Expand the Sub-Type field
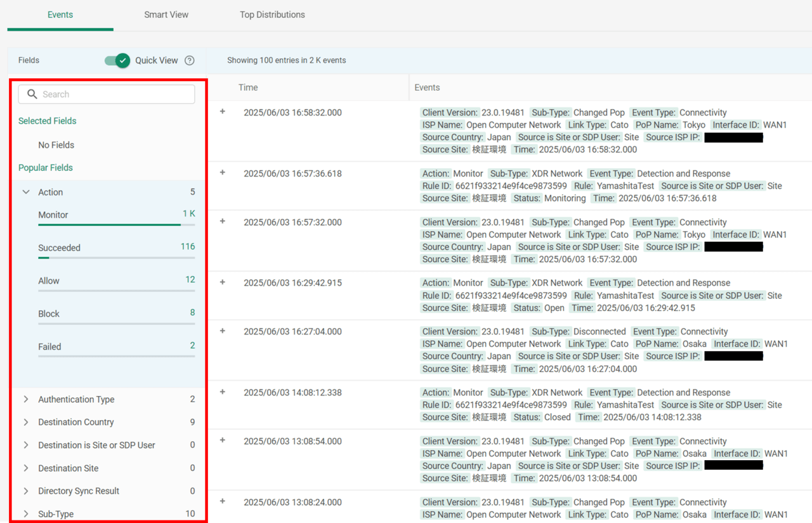The height and width of the screenshot is (523, 812). 26,513
